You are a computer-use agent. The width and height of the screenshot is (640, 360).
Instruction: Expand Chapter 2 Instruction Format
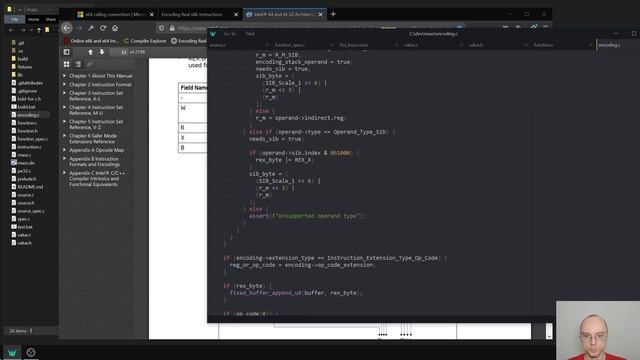click(x=64, y=84)
